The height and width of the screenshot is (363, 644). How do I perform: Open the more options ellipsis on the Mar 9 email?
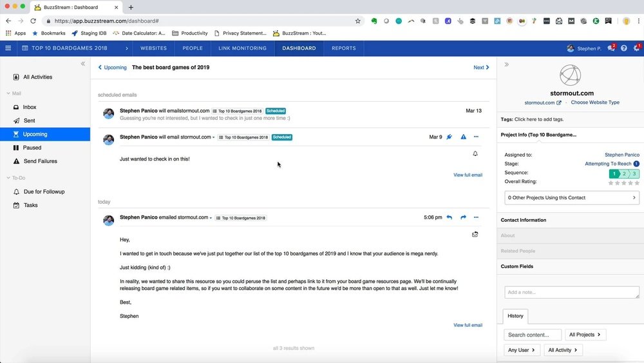tap(476, 137)
